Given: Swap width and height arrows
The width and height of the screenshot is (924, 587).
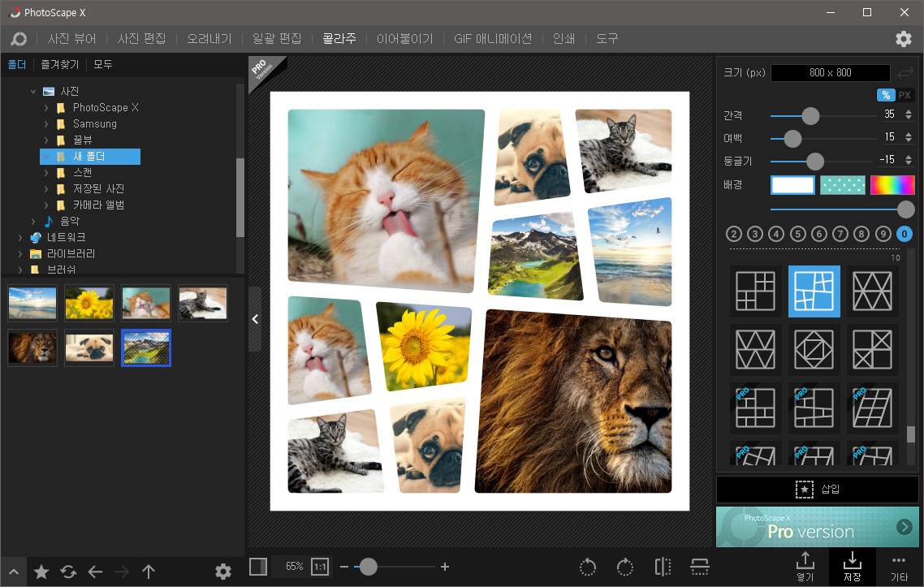Looking at the screenshot, I should (905, 73).
